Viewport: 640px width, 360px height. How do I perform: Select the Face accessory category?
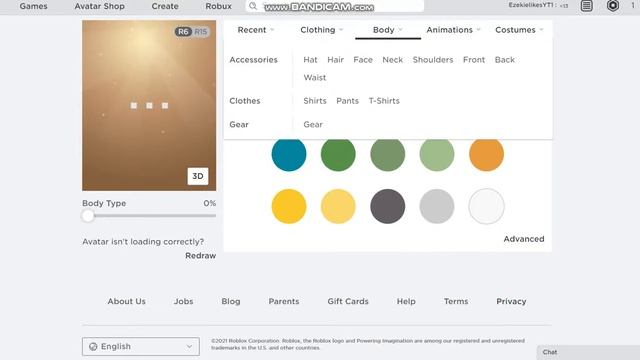[x=363, y=60]
